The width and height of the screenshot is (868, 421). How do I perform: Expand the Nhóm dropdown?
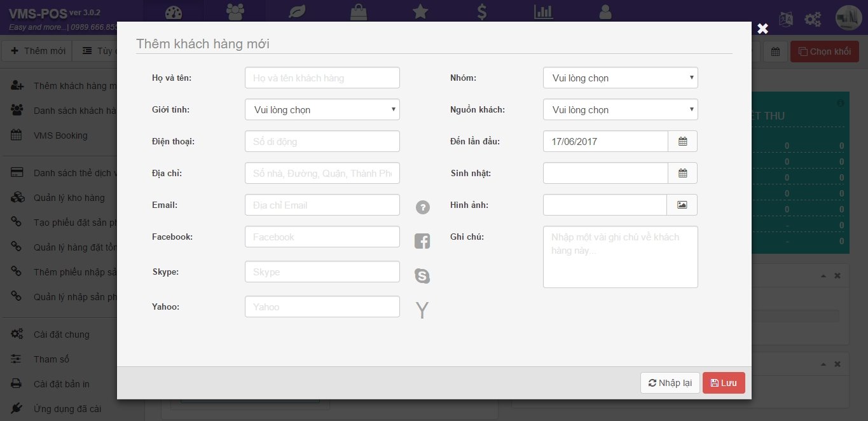(x=620, y=78)
